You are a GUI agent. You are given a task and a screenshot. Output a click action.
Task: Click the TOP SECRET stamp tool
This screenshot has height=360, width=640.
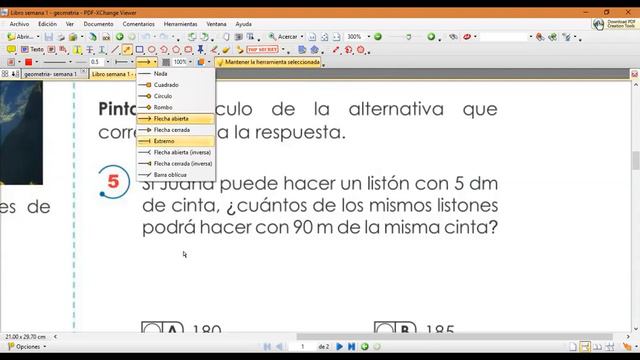(x=262, y=49)
